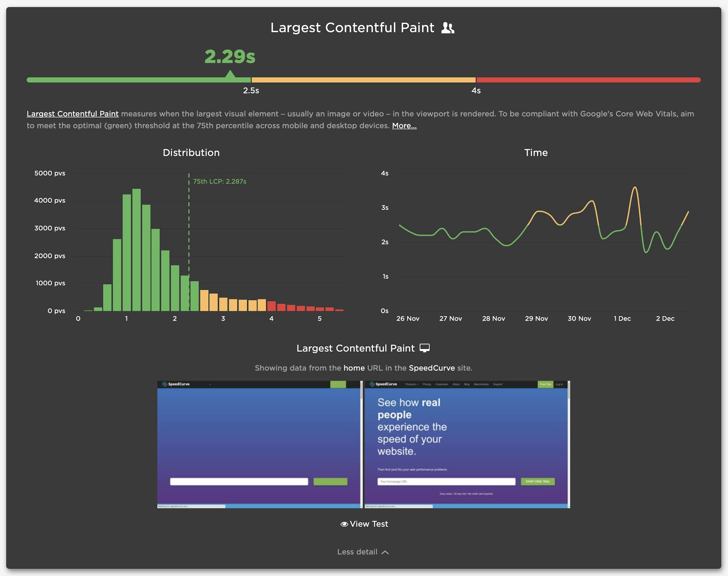Viewport: 728px width, 576px height.
Task: Open the SpeedCurve site link
Action: [431, 368]
